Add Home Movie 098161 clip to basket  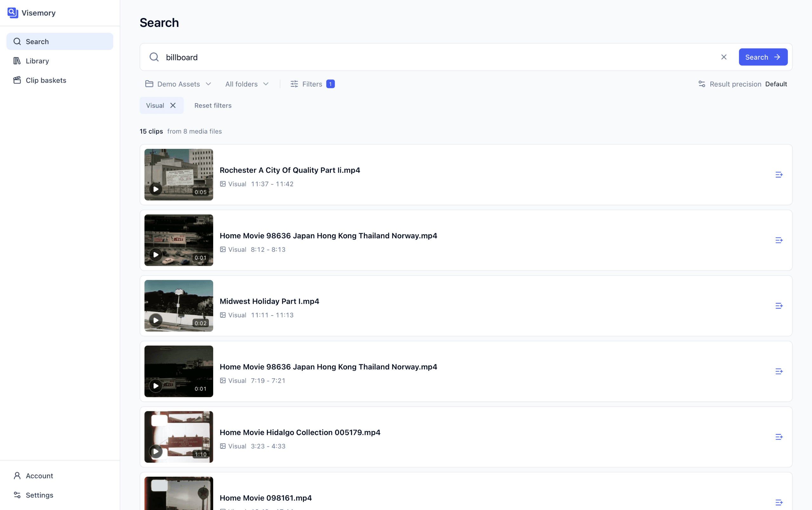point(779,502)
